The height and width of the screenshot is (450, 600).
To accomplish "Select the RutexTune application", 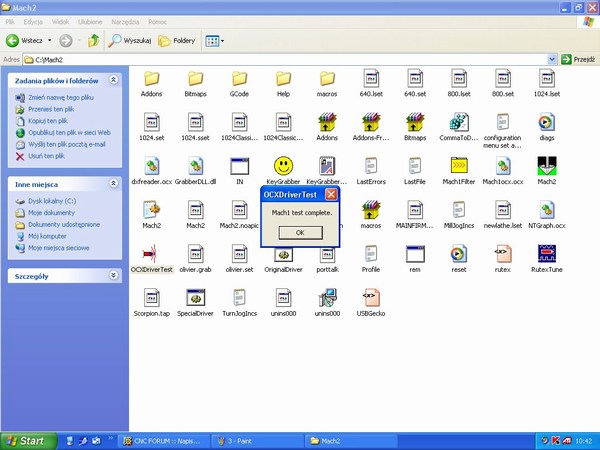I will (547, 259).
